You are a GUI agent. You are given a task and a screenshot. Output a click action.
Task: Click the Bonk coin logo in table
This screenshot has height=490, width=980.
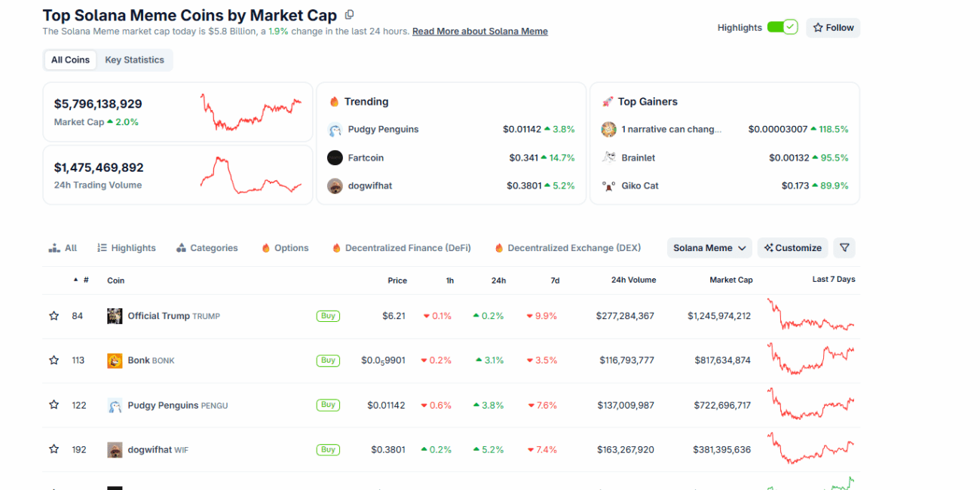tap(115, 360)
